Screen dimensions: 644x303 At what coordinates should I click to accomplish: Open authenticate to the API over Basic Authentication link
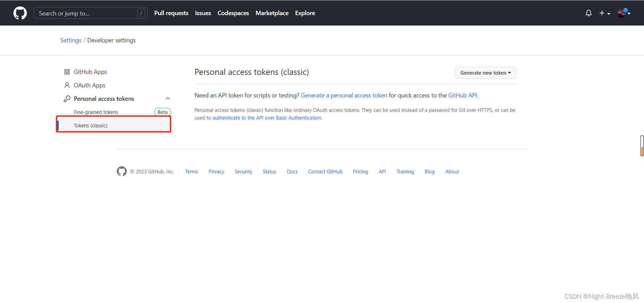point(267,118)
